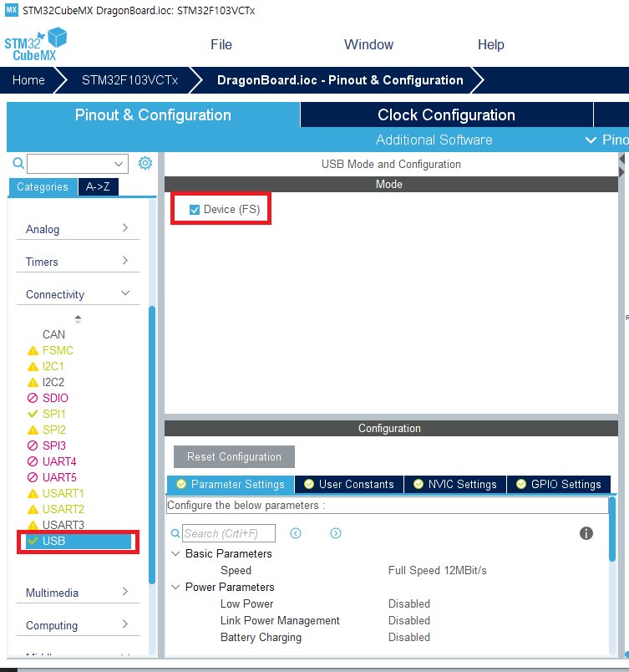
Task: Click the Reset Configuration button
Action: click(234, 457)
